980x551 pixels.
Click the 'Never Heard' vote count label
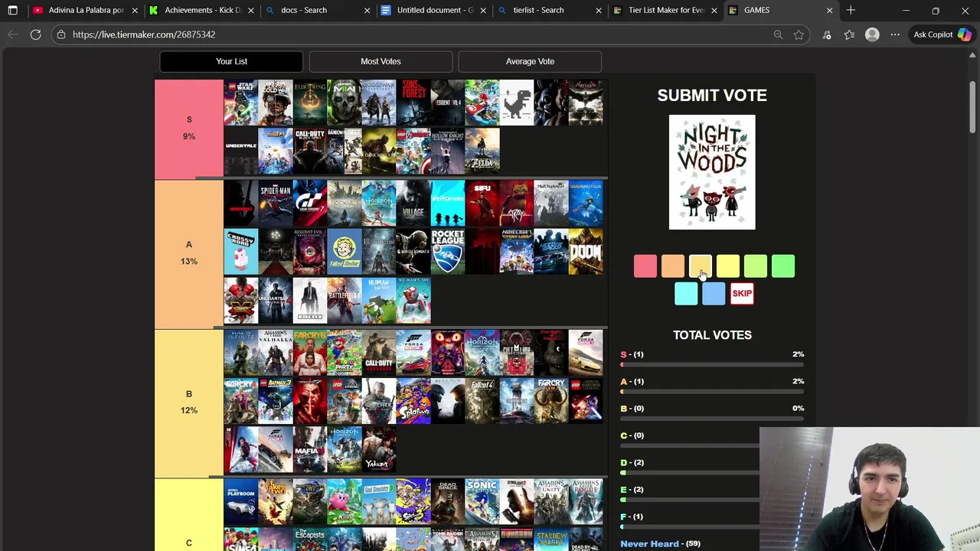[x=660, y=543]
